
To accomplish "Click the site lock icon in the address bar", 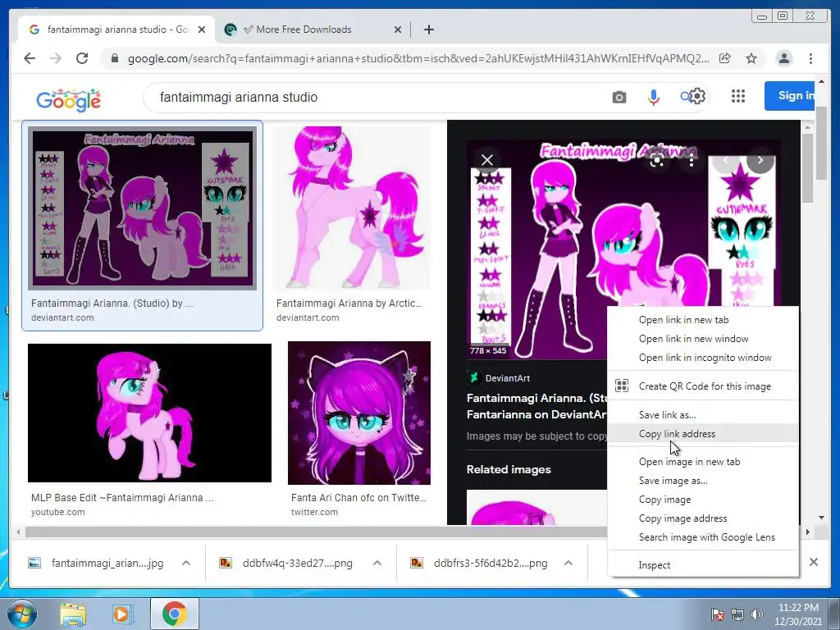I will [115, 58].
